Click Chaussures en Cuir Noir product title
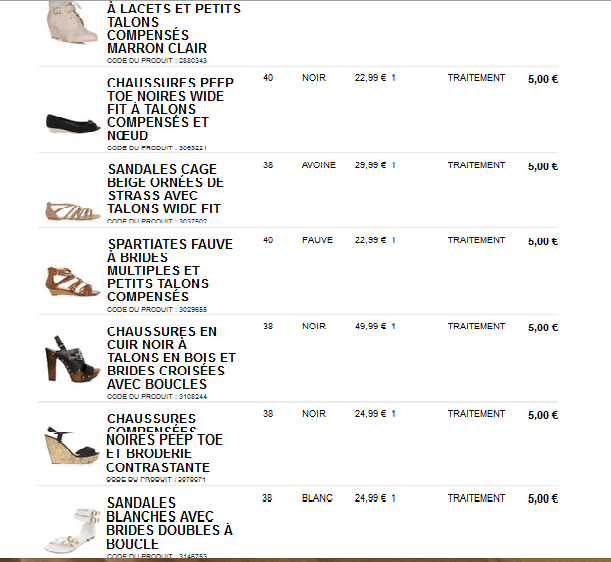Screen dimensions: 611x562 pos(170,358)
